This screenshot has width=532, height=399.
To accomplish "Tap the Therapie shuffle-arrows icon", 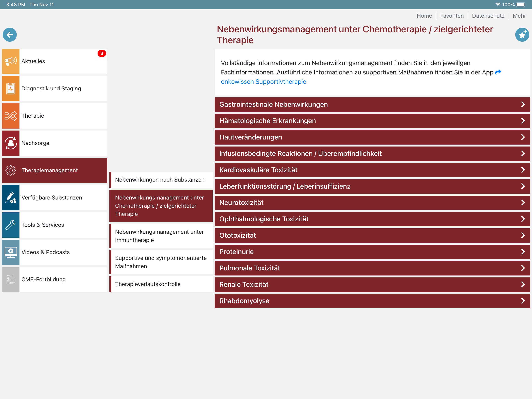I will 11,116.
